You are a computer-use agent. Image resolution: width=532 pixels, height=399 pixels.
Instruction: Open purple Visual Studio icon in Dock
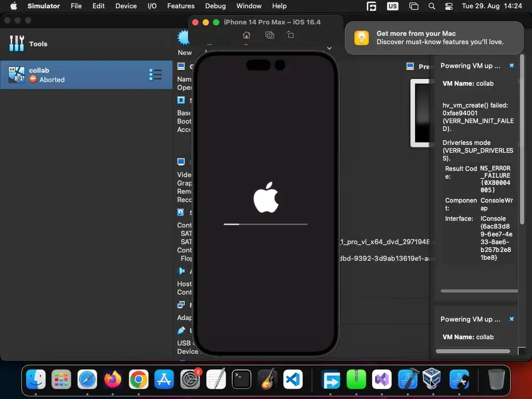click(x=382, y=379)
